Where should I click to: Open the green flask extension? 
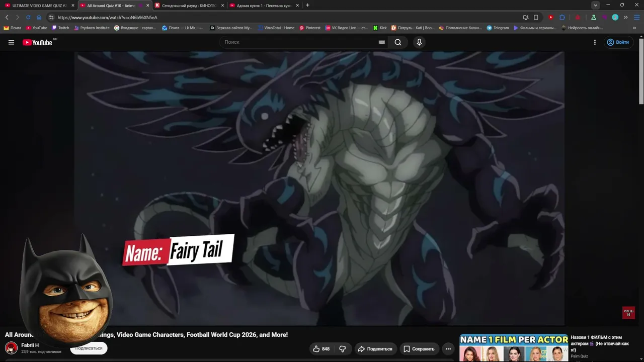point(594,17)
